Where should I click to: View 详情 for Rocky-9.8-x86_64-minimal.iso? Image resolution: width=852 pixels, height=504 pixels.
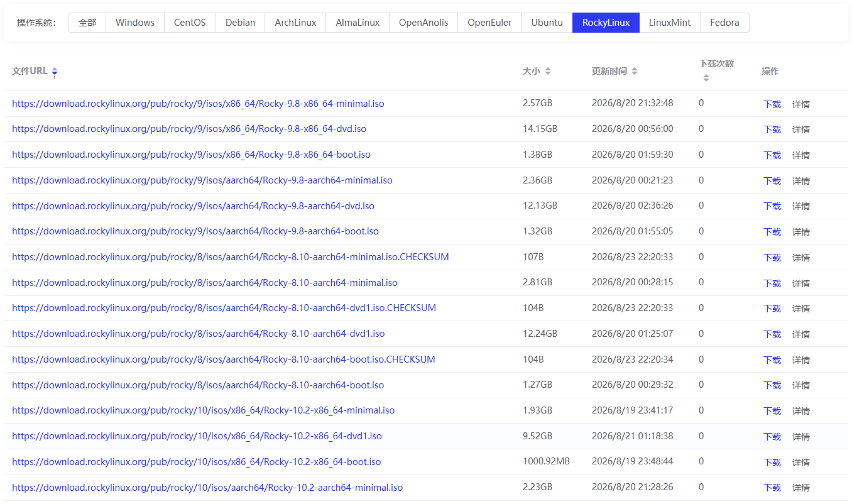801,104
